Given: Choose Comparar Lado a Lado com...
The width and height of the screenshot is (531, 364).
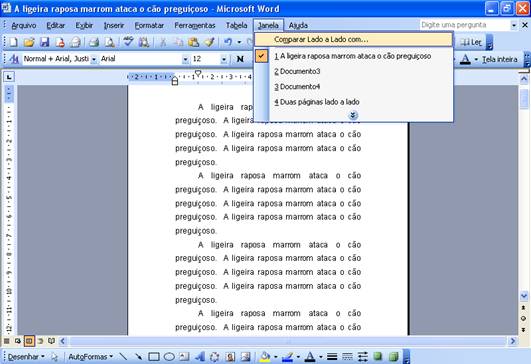Looking at the screenshot, I should pyautogui.click(x=354, y=40).
